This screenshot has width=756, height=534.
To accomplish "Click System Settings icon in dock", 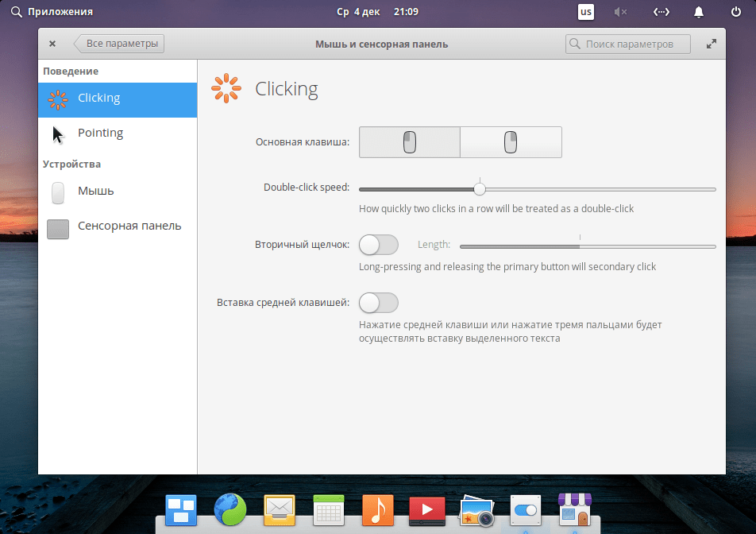I will pos(526,510).
